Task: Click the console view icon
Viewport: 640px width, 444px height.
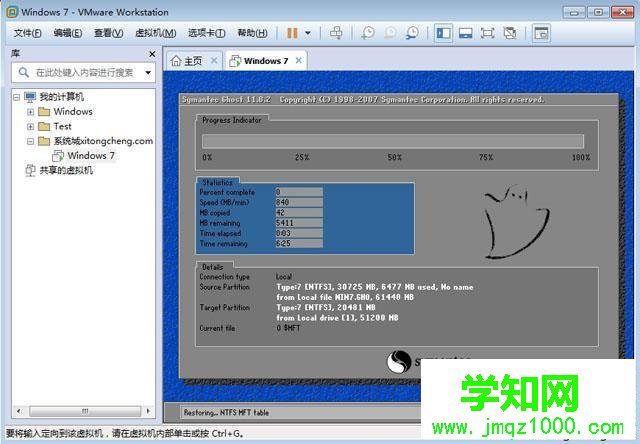Action: (541, 33)
